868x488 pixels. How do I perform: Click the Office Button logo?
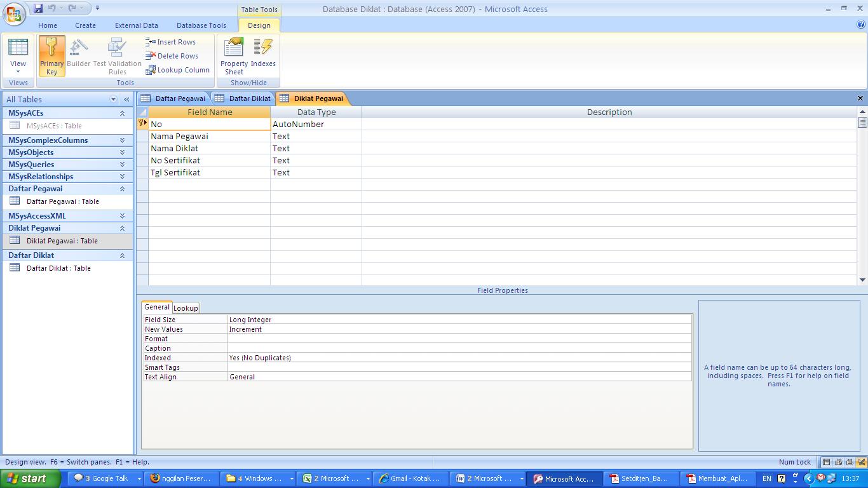pos(13,13)
